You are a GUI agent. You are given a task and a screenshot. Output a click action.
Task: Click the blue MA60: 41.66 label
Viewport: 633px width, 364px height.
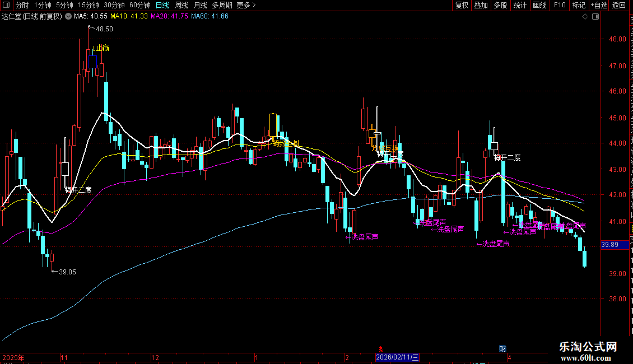[x=210, y=16]
